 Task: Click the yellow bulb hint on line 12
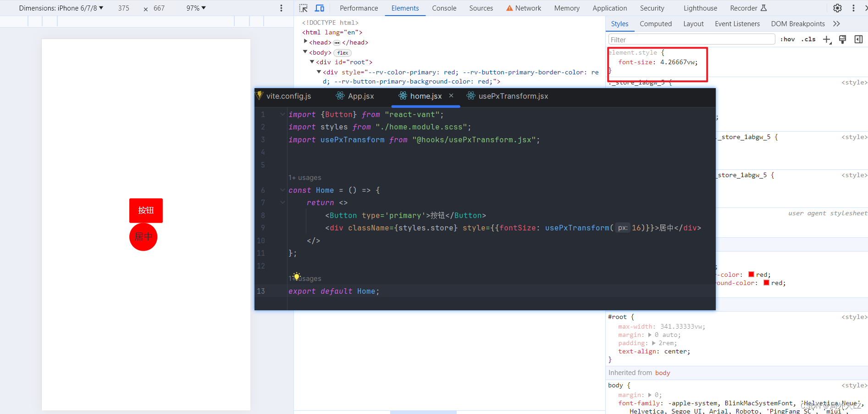[297, 277]
